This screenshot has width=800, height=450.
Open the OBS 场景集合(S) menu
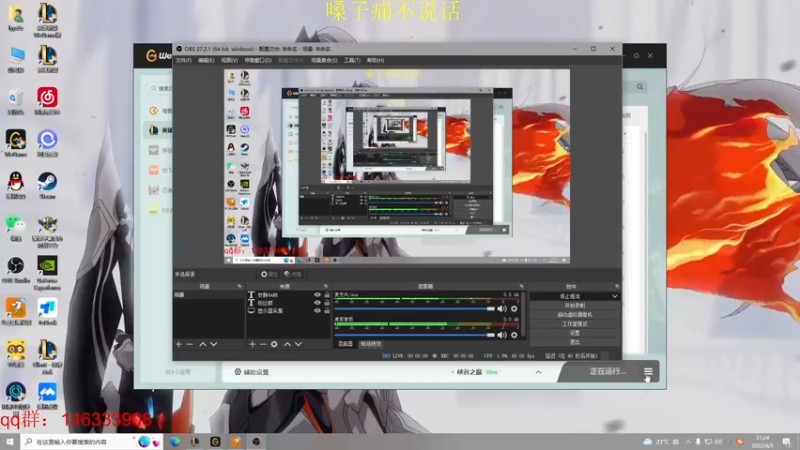[x=324, y=60]
